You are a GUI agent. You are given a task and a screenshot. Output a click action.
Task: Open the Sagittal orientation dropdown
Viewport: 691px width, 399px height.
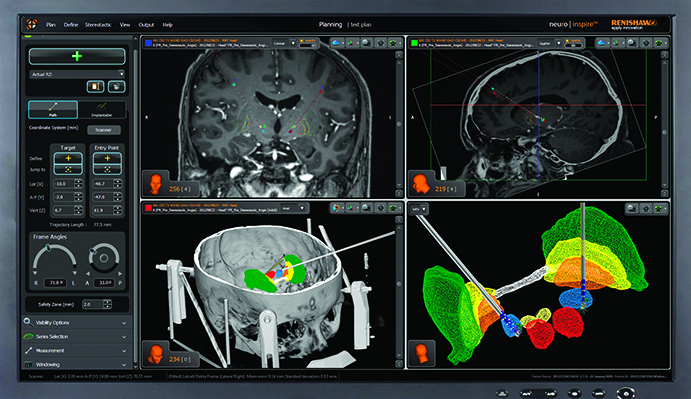point(550,43)
